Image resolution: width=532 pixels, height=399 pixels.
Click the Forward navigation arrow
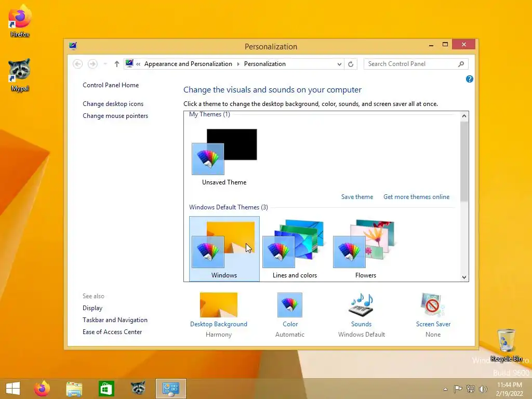coord(92,64)
